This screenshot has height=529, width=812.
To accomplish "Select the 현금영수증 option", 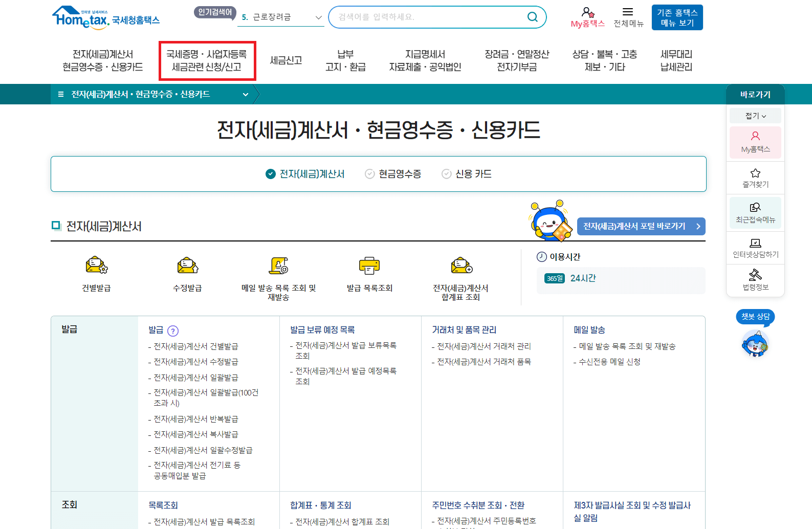I will pyautogui.click(x=393, y=174).
